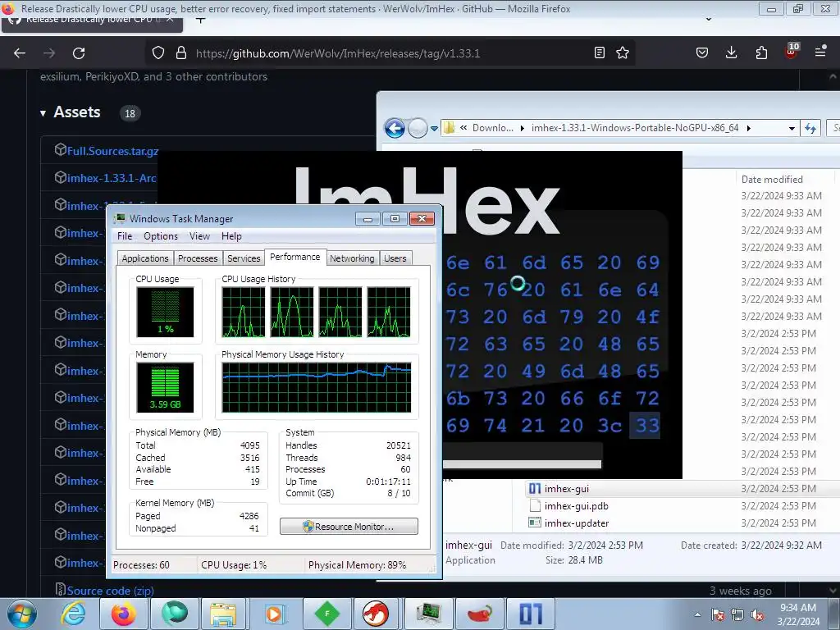Viewport: 840px width, 630px height.
Task: Switch to the Processes tab
Action: (x=198, y=258)
